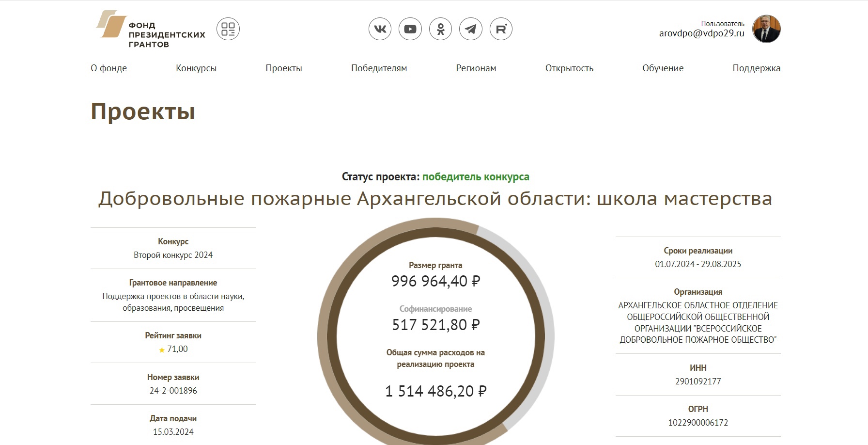Open the Конкурсы menu
This screenshot has width=868, height=445.
click(196, 68)
